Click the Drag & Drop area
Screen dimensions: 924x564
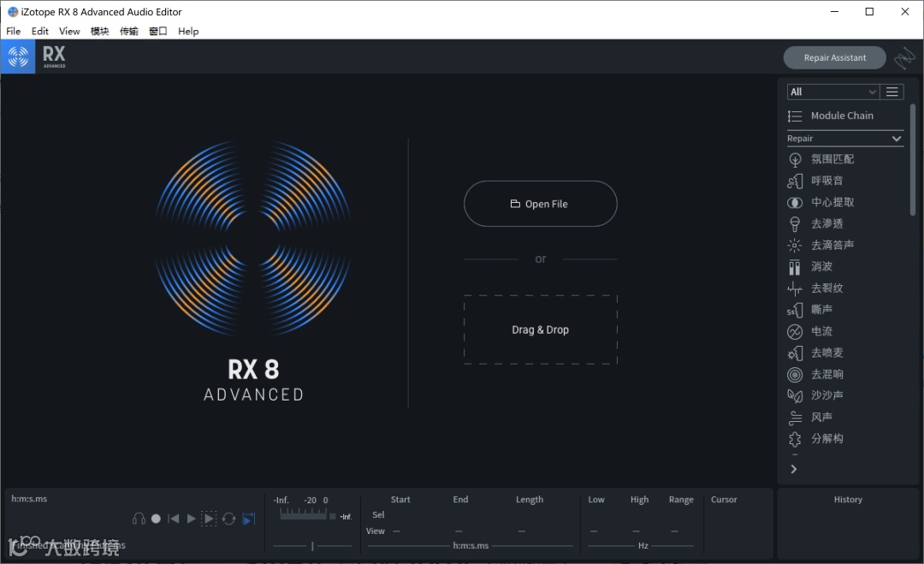click(541, 330)
